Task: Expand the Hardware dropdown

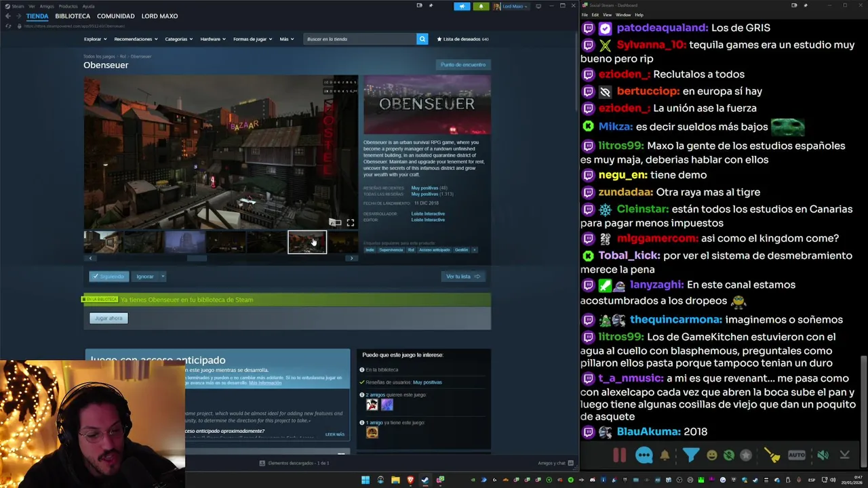Action: coord(212,39)
